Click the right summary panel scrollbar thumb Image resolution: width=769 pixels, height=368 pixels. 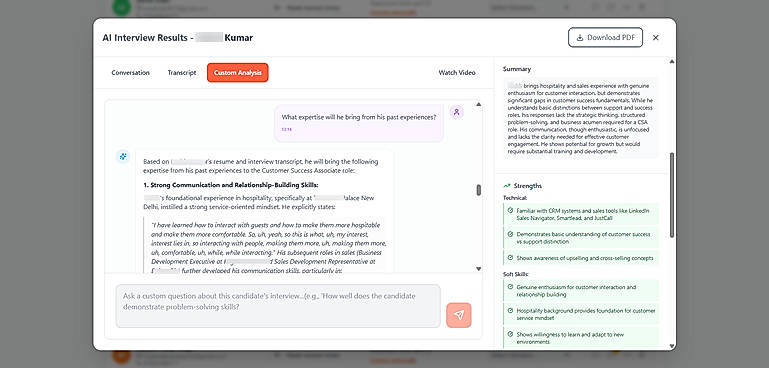[672, 195]
